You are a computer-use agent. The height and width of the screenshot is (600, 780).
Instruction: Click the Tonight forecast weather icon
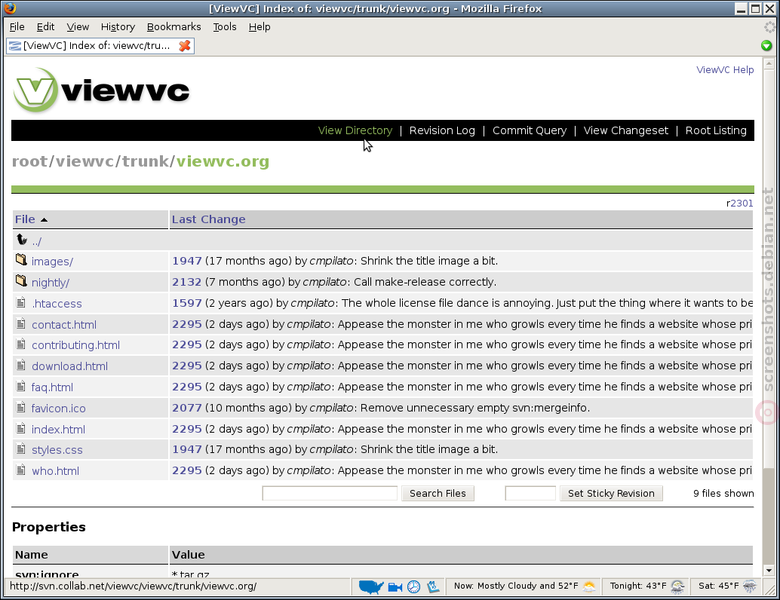point(678,587)
